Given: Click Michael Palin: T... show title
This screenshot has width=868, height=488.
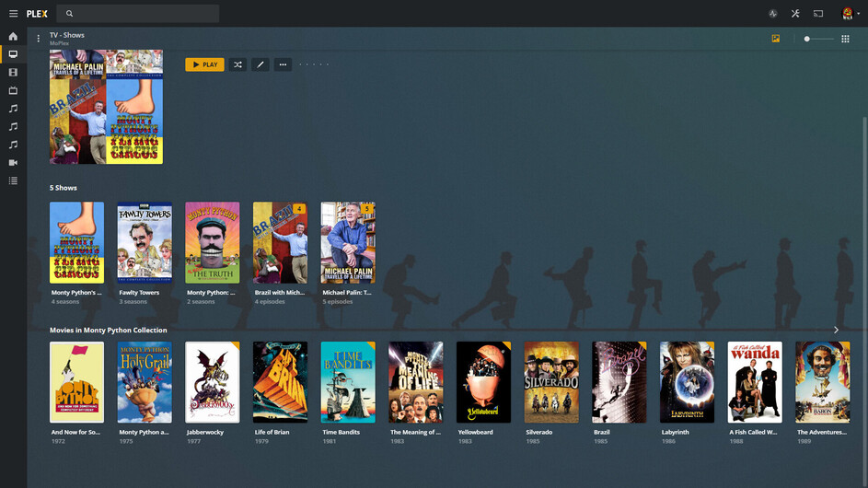Looking at the screenshot, I should (347, 293).
